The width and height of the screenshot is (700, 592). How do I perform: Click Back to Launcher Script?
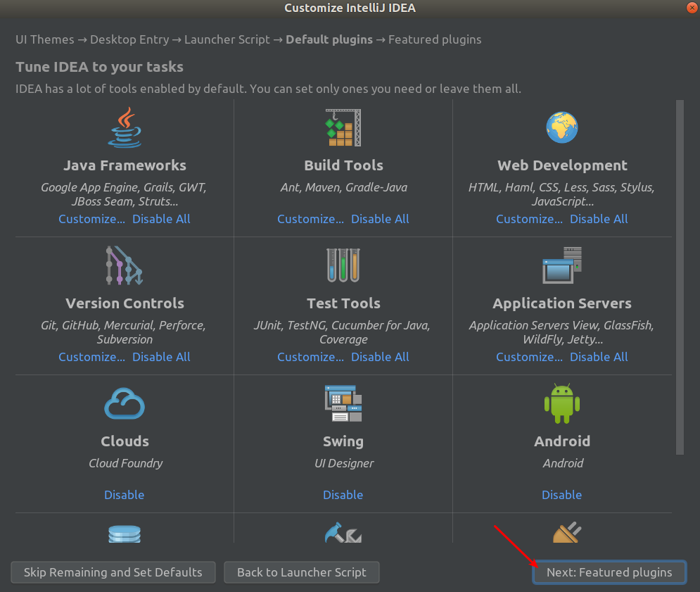[x=301, y=572]
